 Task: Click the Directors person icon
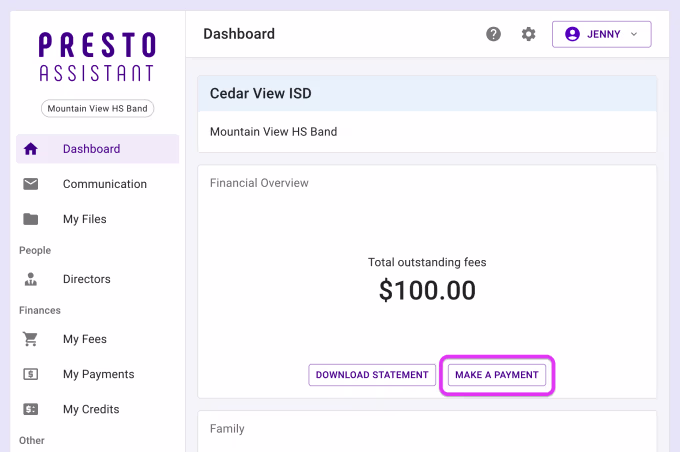click(31, 279)
